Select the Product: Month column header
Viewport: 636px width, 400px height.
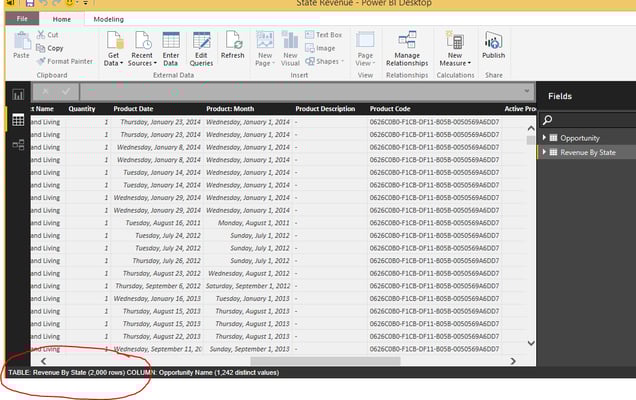(230, 109)
